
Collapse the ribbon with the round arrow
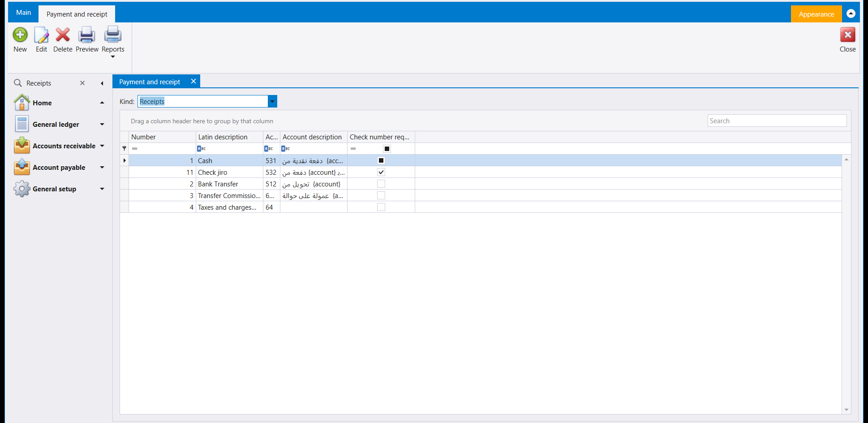click(851, 13)
